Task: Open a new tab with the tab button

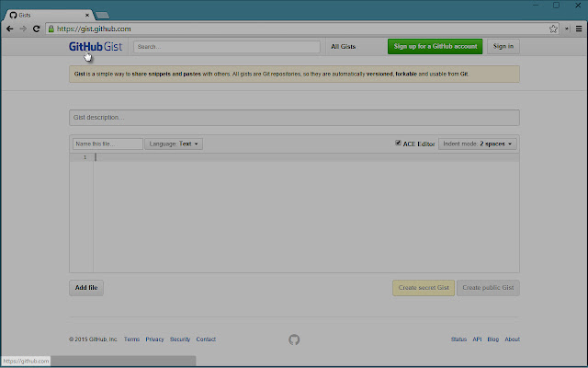Action: point(102,15)
